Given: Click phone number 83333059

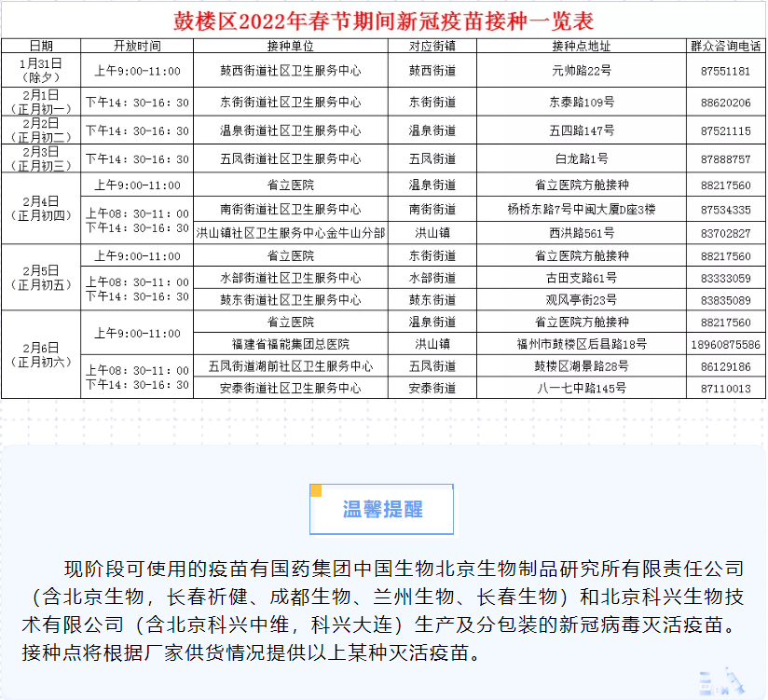Looking at the screenshot, I should coord(726,279).
